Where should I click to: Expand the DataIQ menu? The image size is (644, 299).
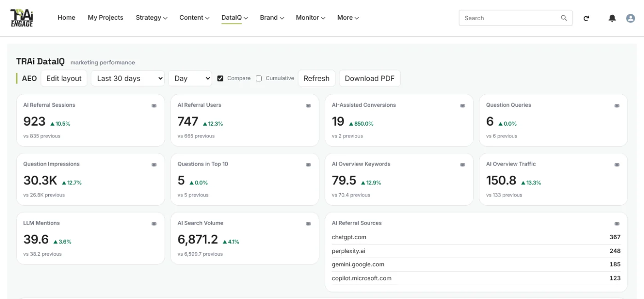[235, 17]
